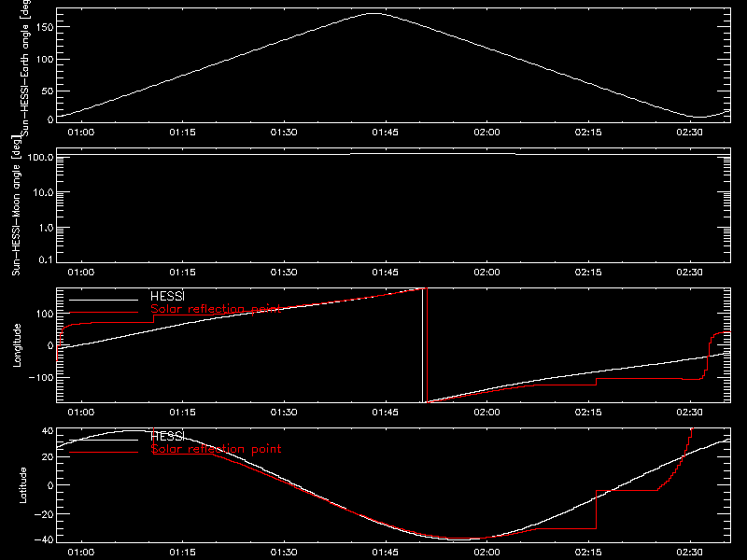Click the 100.0 tick on Moon angle plot
This screenshot has width=747, height=560.
(x=40, y=157)
